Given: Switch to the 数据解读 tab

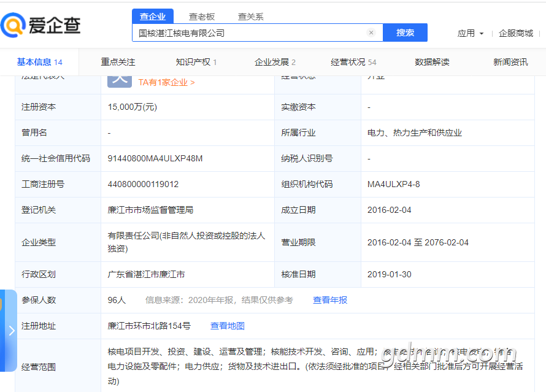Looking at the screenshot, I should pyautogui.click(x=432, y=63).
